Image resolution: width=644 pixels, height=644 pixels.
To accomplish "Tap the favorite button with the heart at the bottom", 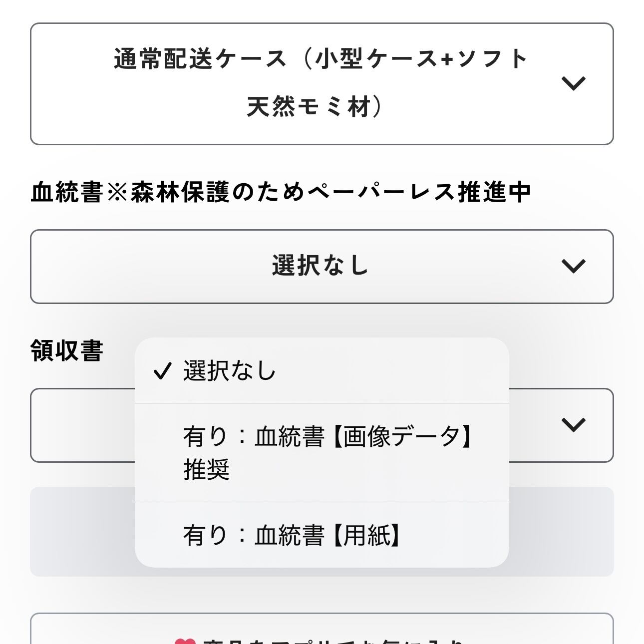I will pyautogui.click(x=322, y=629).
